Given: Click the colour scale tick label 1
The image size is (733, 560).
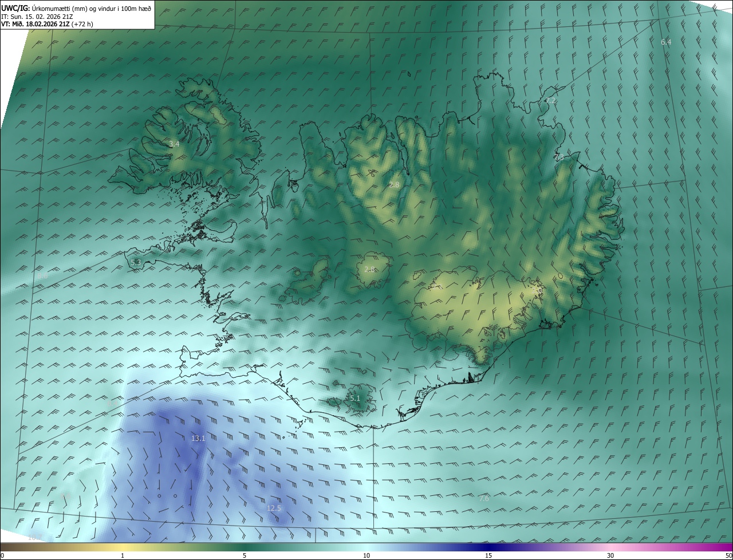Looking at the screenshot, I should (x=123, y=555).
